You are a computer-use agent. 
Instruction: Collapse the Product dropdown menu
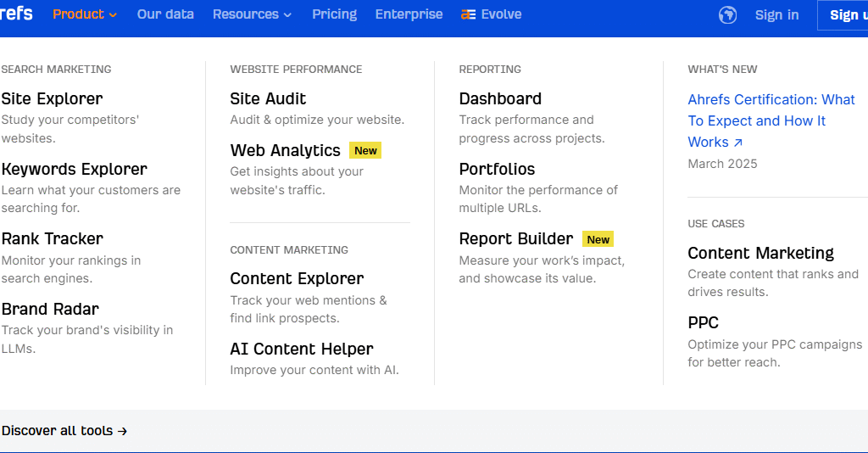pos(84,14)
